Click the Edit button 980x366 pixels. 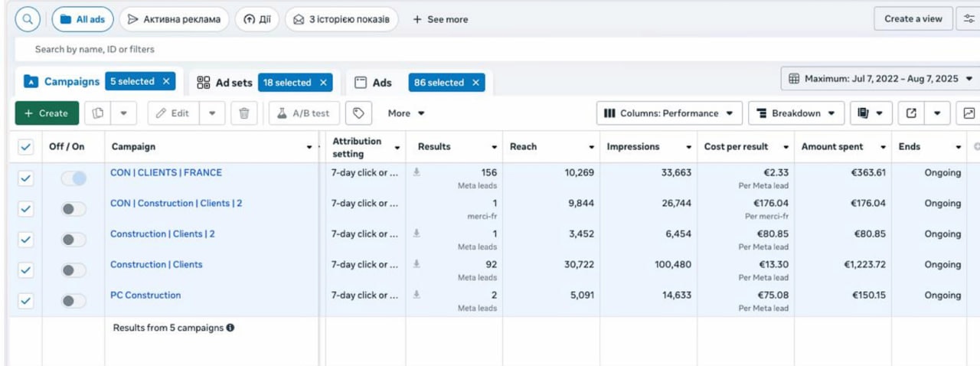pyautogui.click(x=173, y=113)
